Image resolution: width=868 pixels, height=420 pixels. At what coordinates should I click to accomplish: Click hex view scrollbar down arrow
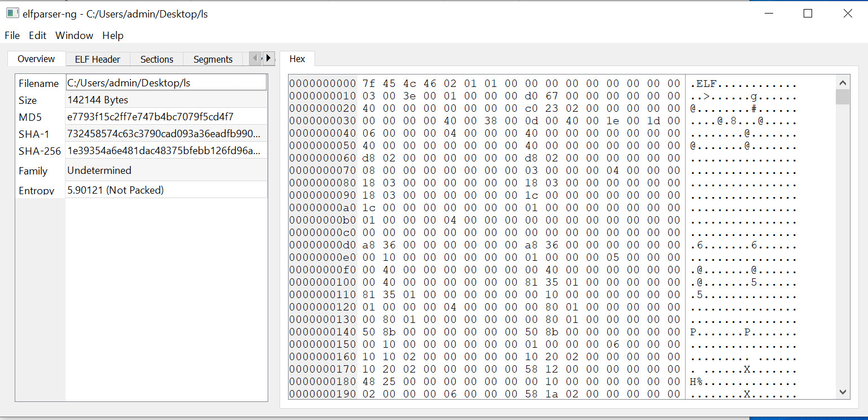pyautogui.click(x=843, y=392)
